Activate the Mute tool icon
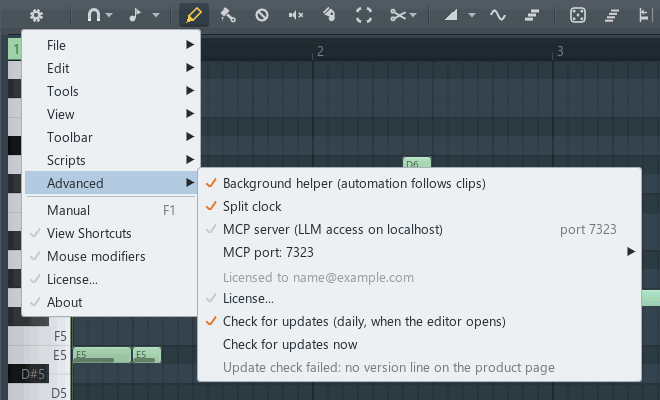Screen dimensions: 660x400 (x=296, y=15)
